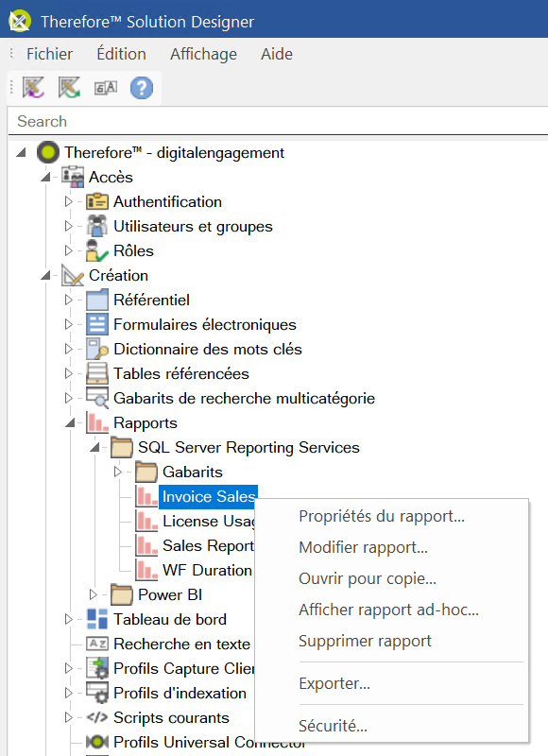Open help via blue question mark icon
Screen dimensions: 548x756
pos(142,88)
